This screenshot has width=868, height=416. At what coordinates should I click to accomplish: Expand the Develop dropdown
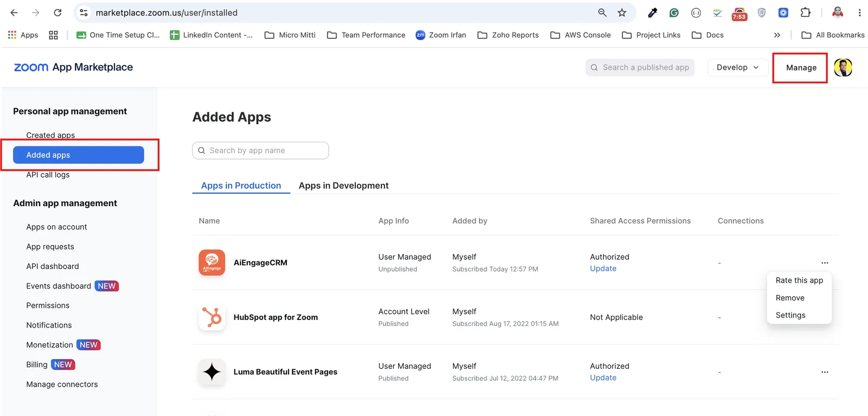tap(738, 67)
